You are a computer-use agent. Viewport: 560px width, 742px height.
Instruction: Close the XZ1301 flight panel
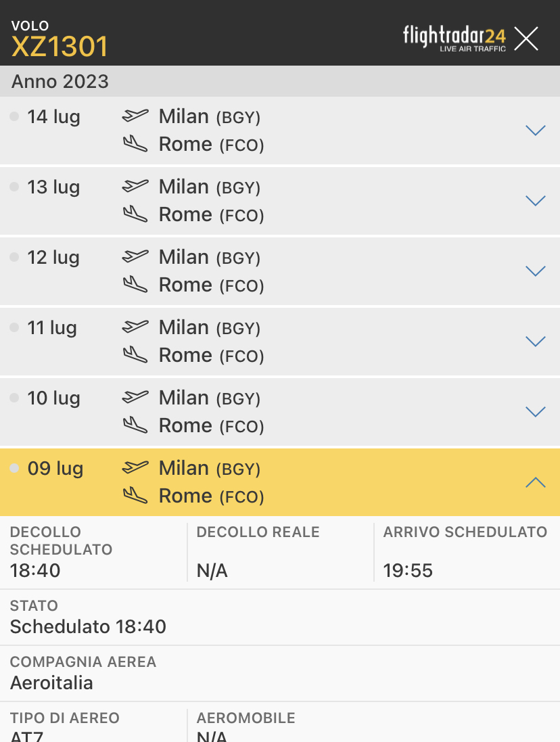tap(526, 39)
